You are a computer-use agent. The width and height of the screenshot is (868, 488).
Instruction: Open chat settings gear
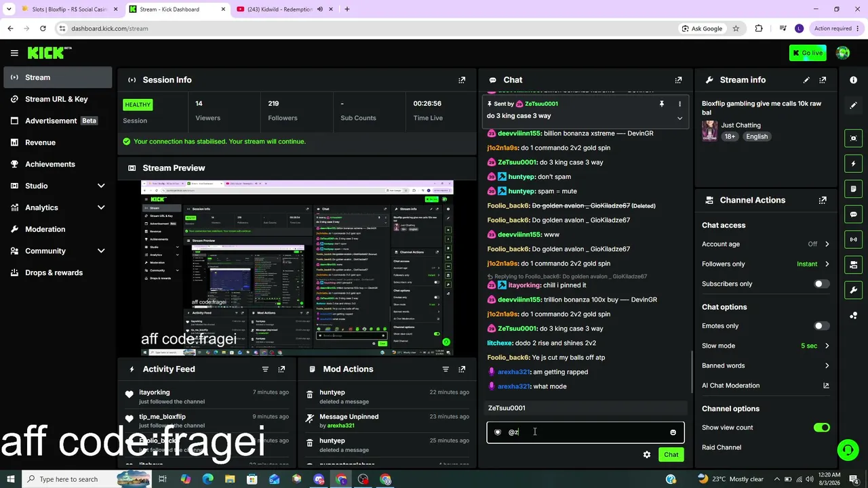point(647,455)
